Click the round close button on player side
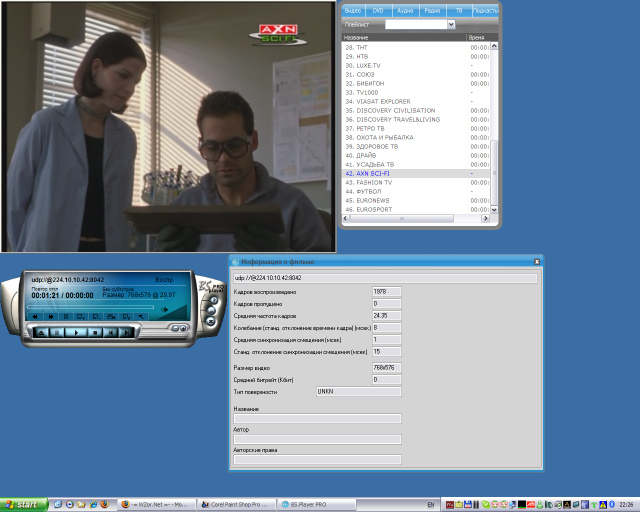Screen dimensions: 640x512 click(211, 321)
